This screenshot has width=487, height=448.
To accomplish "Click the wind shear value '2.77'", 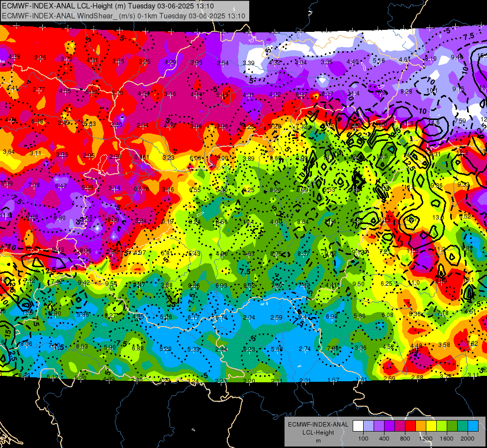I will 39,90.
